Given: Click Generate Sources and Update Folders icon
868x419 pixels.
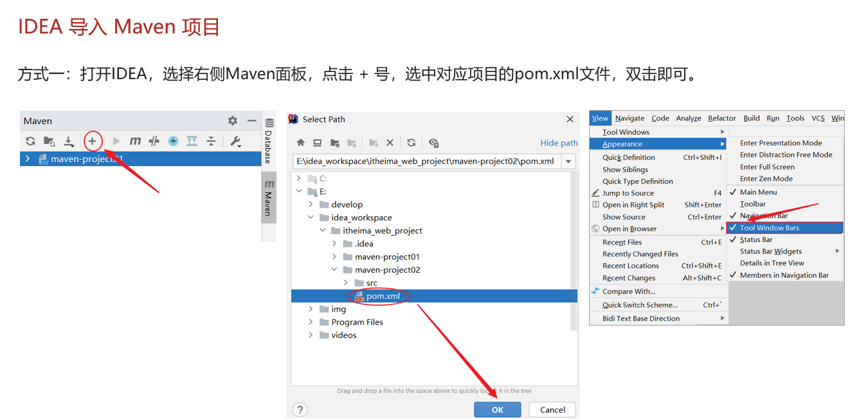Looking at the screenshot, I should [x=49, y=141].
